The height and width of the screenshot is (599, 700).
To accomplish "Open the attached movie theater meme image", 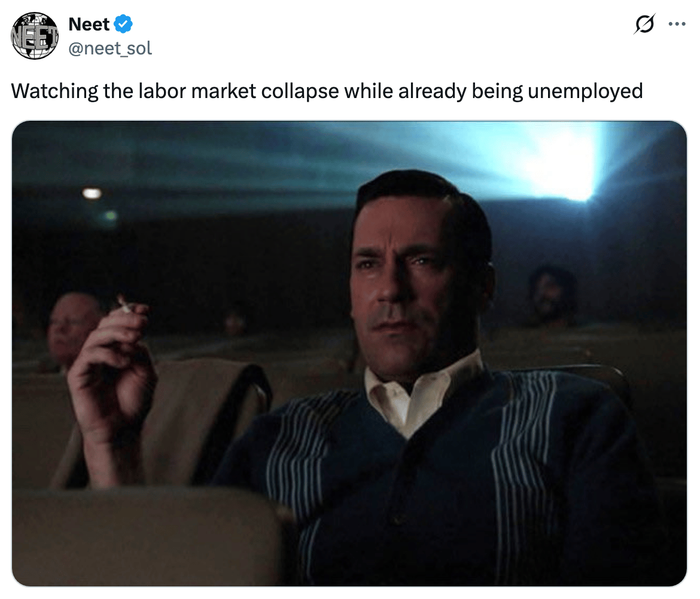I will [x=349, y=353].
